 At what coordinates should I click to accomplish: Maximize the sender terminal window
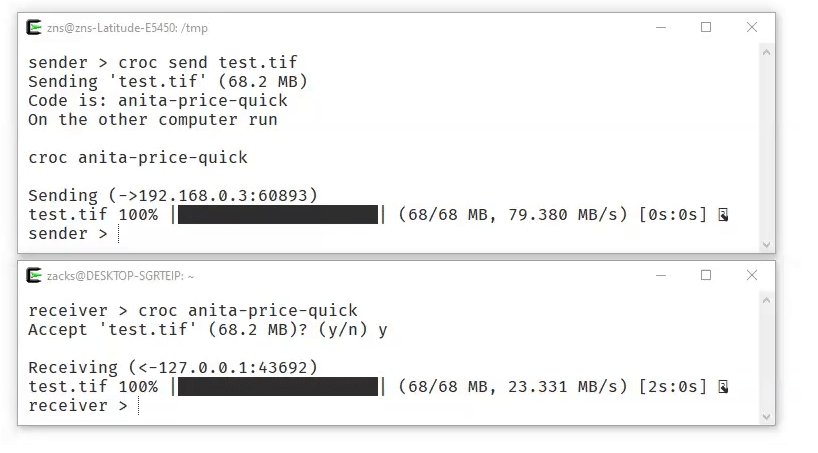pos(706,27)
